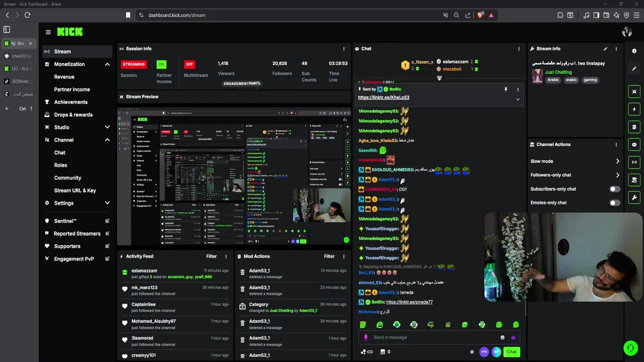This screenshot has height=362, width=644.
Task: Toggle the wrench widget icon in the right sidebar
Action: pos(634,198)
